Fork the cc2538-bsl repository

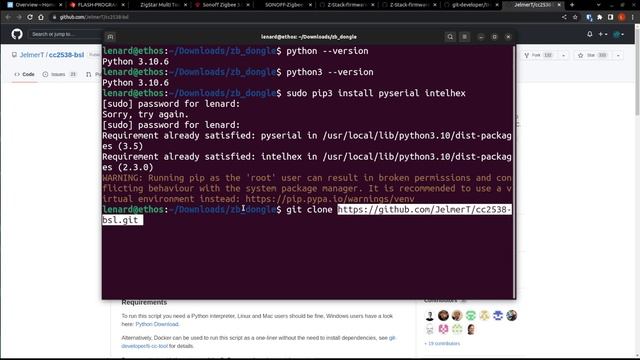click(539, 55)
